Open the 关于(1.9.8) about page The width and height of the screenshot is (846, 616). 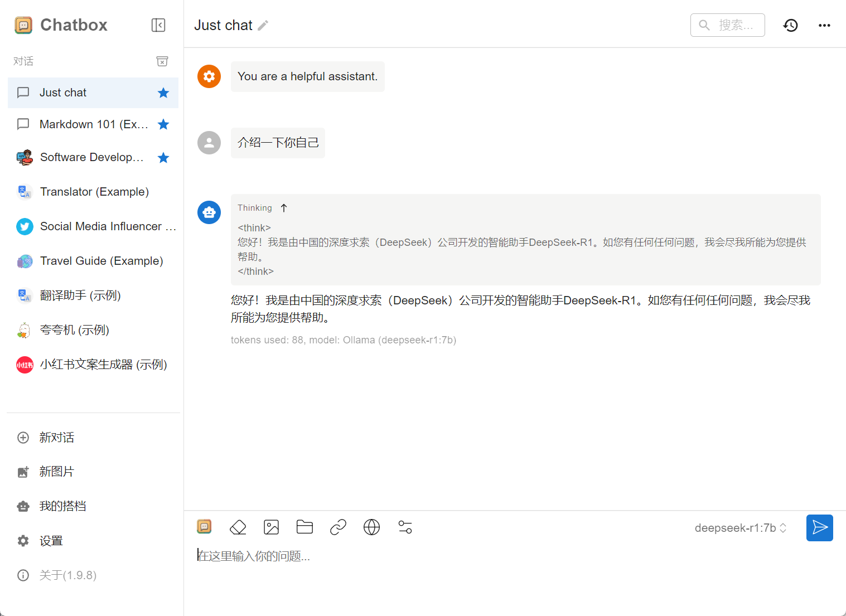(93, 575)
